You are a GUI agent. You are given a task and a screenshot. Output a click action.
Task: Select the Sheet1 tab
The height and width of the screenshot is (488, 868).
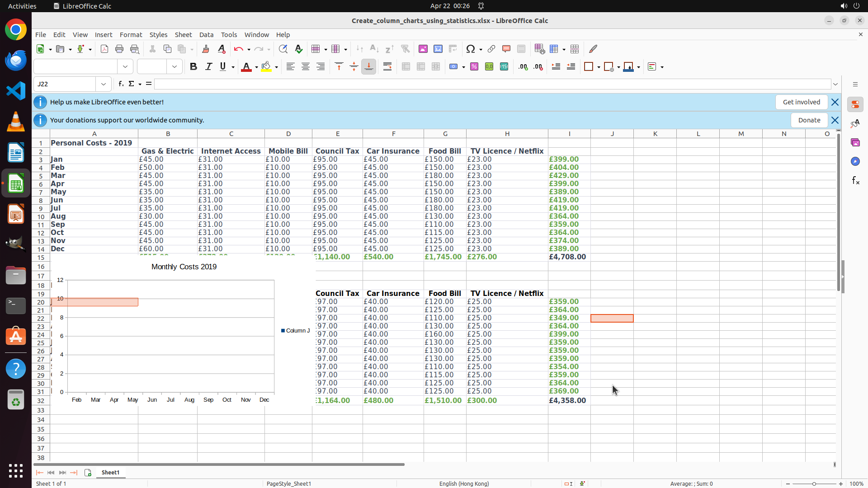[110, 472]
